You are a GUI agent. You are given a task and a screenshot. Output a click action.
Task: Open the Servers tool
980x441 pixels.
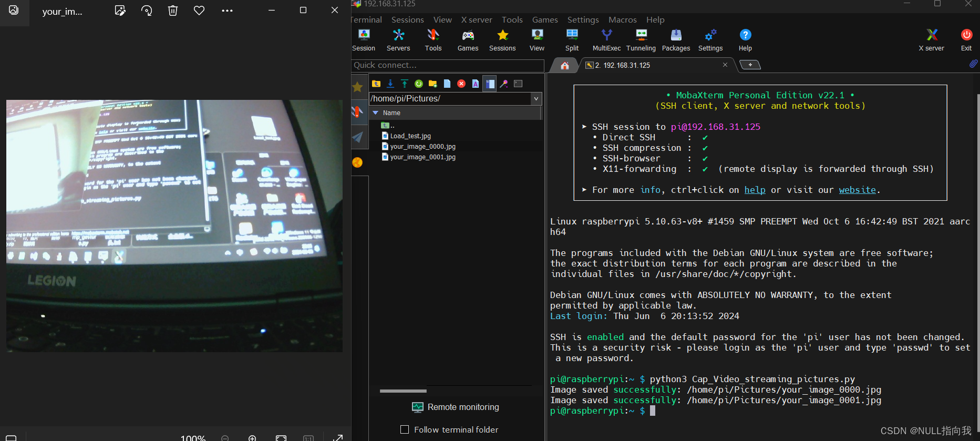tap(398, 40)
